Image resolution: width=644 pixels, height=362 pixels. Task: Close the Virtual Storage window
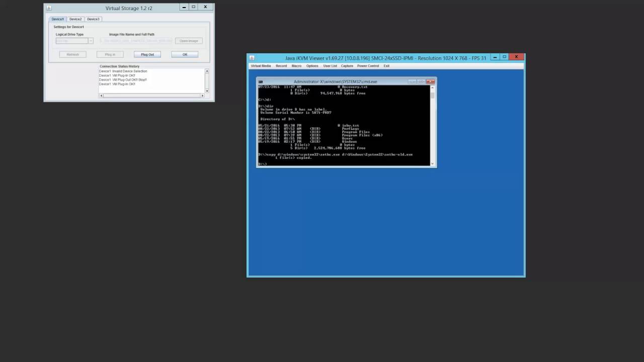[205, 7]
